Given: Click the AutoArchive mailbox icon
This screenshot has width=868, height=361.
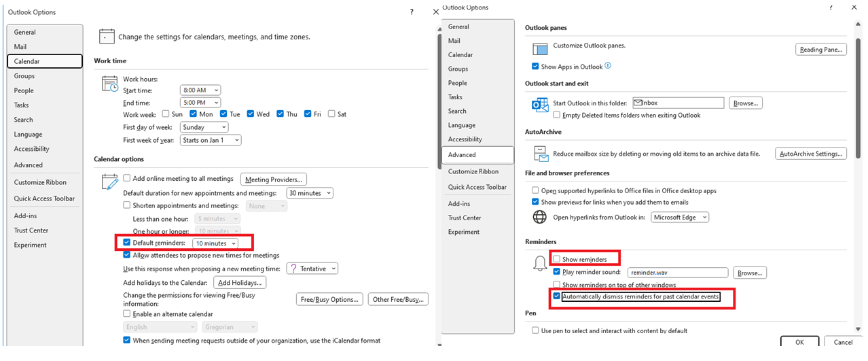Looking at the screenshot, I should coord(540,153).
